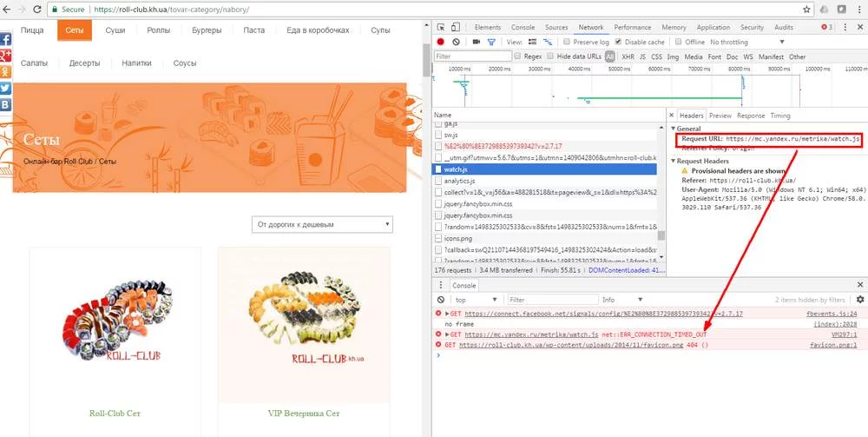Click 'Онлайн-бар Roll Club' breadcrumb
Image resolution: width=868 pixels, height=437 pixels.
click(59, 162)
